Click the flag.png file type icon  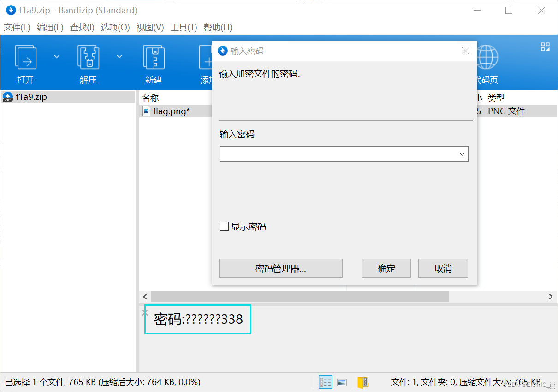tap(147, 111)
